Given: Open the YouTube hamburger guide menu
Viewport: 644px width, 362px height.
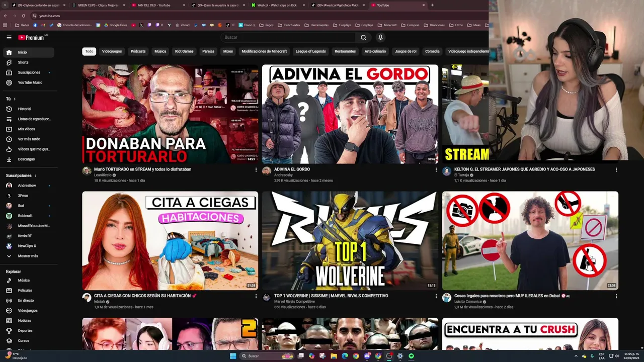Looking at the screenshot, I should coord(9,37).
